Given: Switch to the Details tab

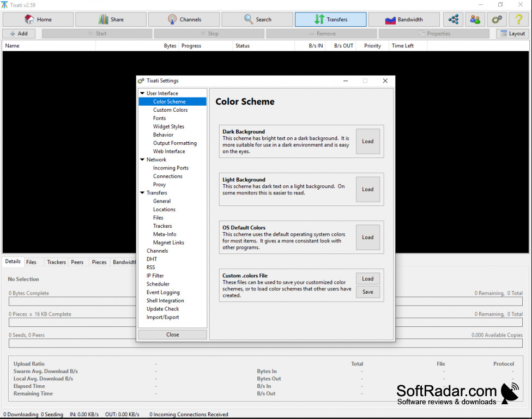Looking at the screenshot, I should 13,262.
